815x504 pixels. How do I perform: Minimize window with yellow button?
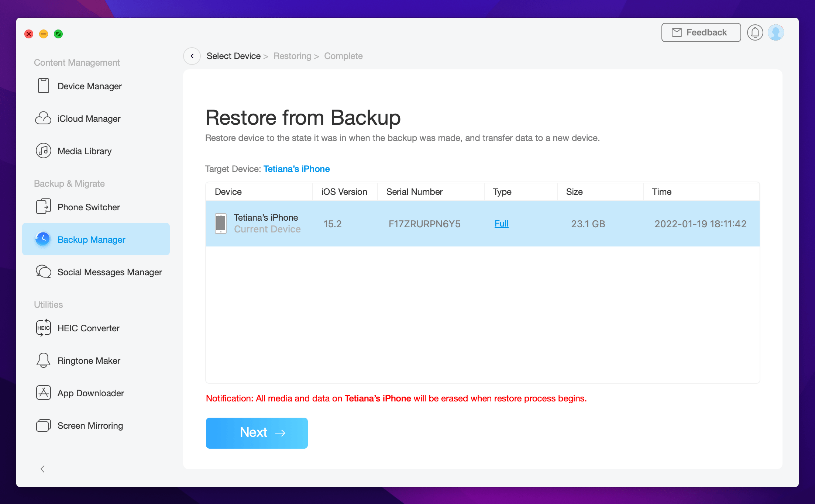[44, 34]
